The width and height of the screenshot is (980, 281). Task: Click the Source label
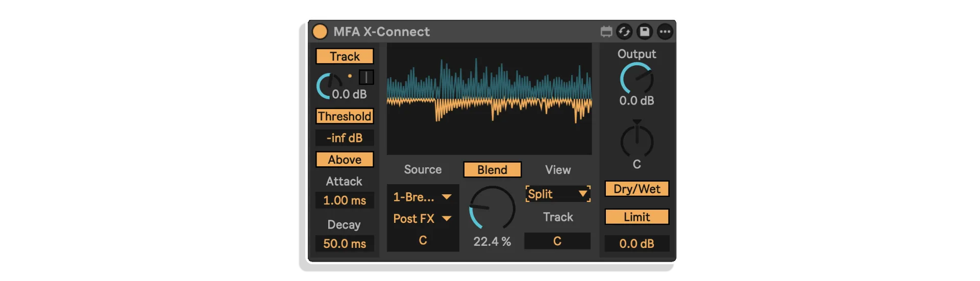click(423, 169)
